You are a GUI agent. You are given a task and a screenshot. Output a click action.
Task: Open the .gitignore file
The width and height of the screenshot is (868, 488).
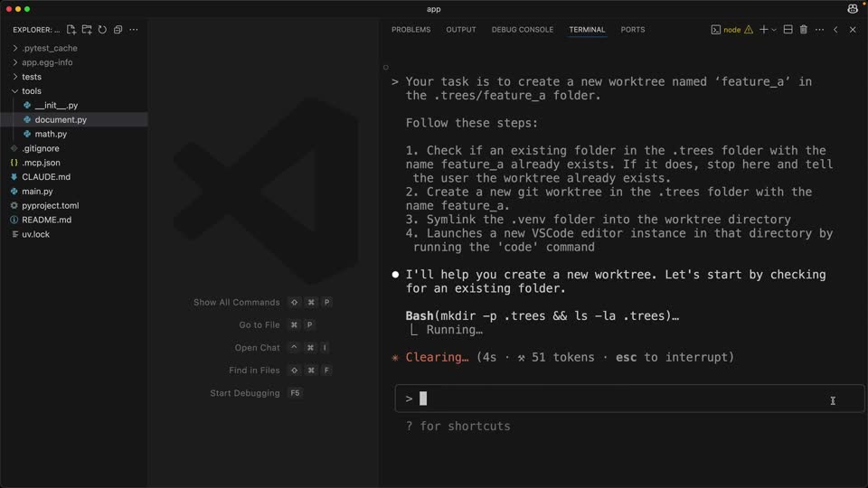(x=74, y=148)
